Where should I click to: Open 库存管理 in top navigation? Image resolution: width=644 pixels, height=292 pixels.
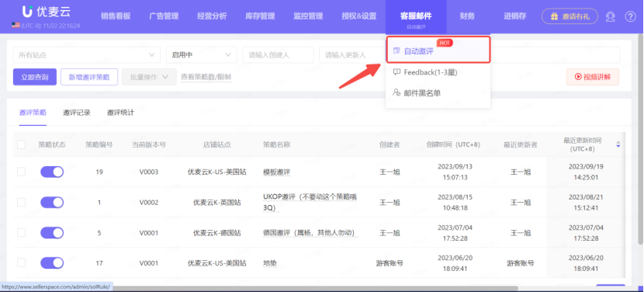[260, 16]
